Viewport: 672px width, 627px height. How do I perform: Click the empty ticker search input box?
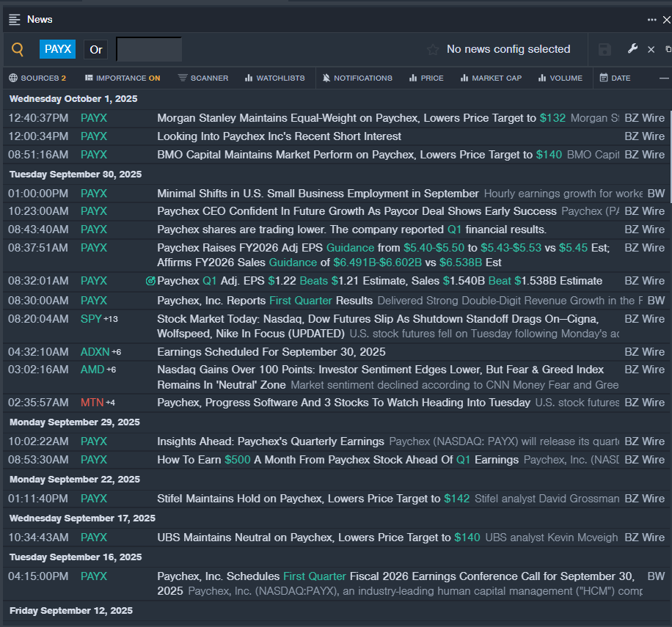click(x=149, y=49)
